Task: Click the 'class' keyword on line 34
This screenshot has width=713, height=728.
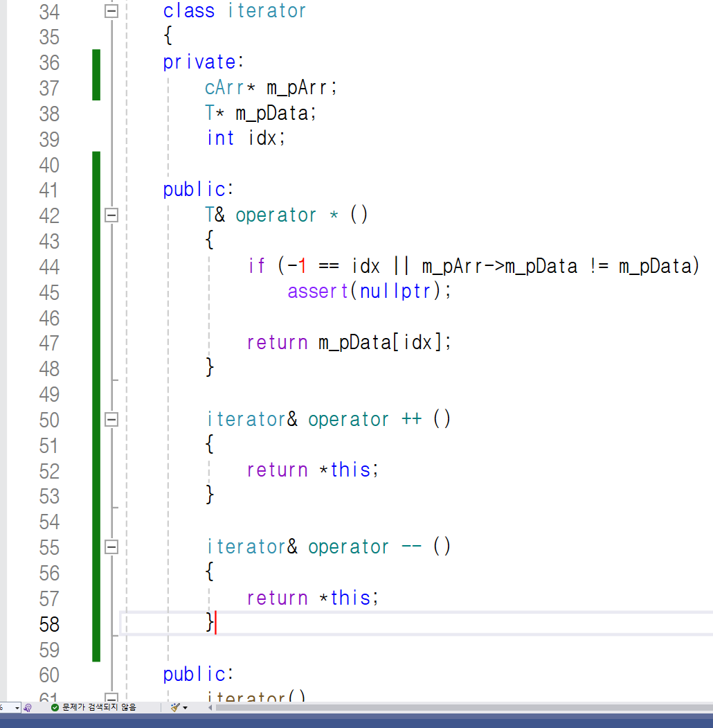Action: coord(189,10)
